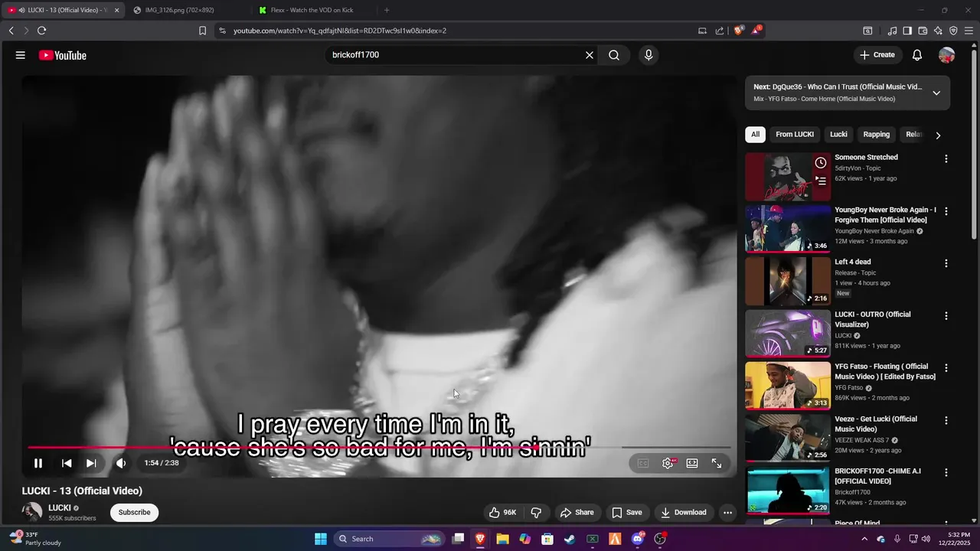Open the YouTube guide hamburger menu
Screen dimensions: 980x551
point(21,55)
